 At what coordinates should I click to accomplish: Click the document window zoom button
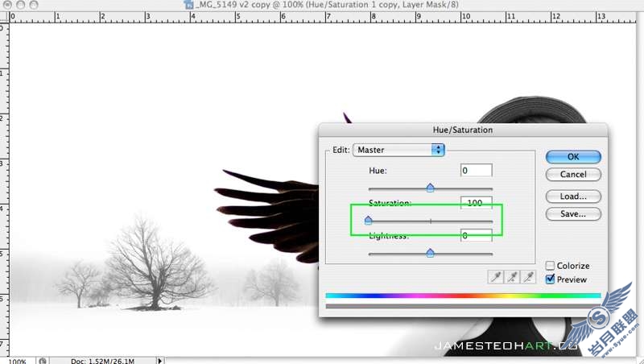click(34, 5)
